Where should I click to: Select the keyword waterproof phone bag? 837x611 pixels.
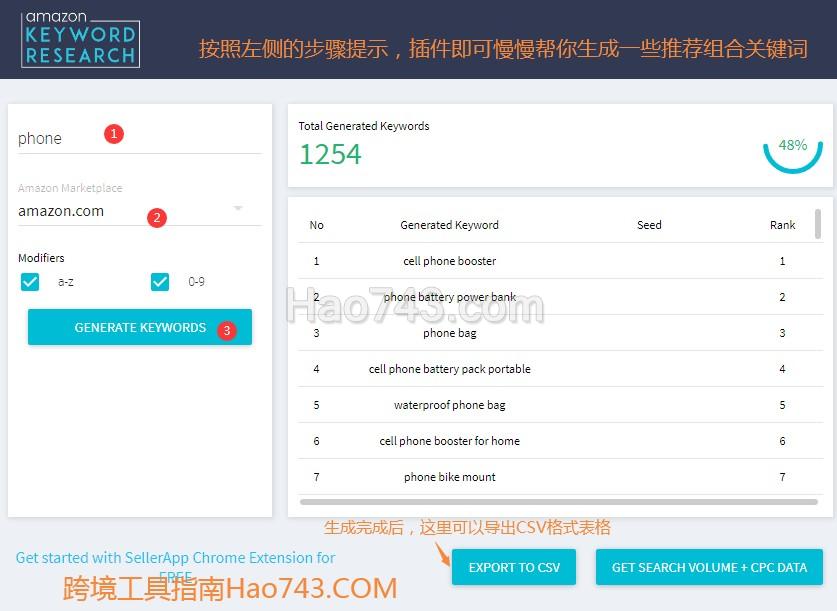pyautogui.click(x=449, y=405)
